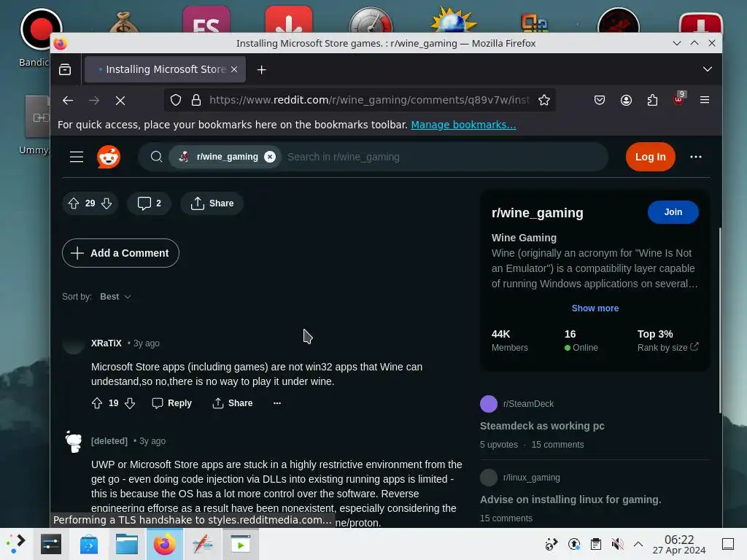Join the r/wine_gaming community
This screenshot has width=747, height=560.
[x=673, y=212]
